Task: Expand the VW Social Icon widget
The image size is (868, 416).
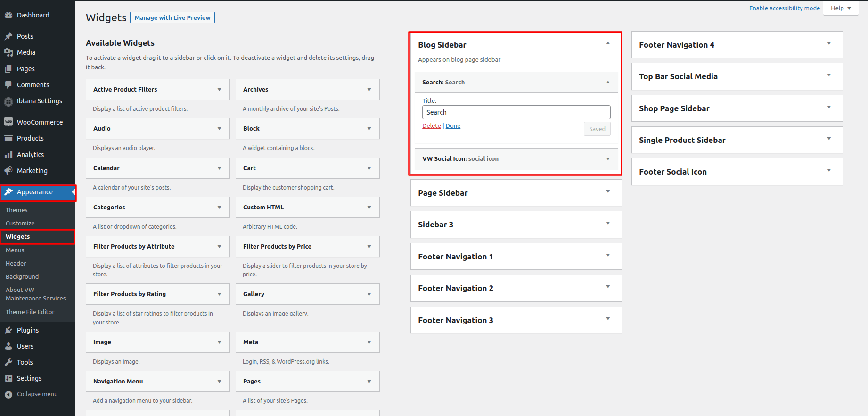Action: tap(608, 159)
